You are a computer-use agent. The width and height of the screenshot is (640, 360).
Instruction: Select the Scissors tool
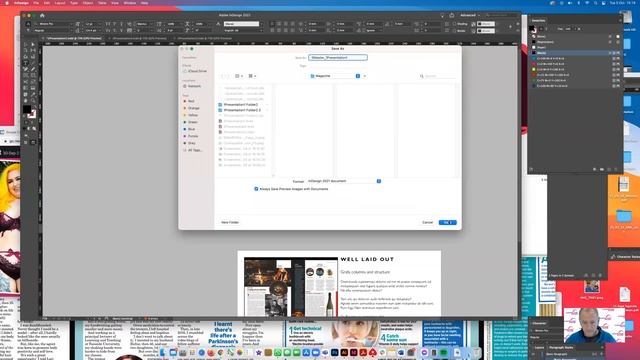point(26,82)
